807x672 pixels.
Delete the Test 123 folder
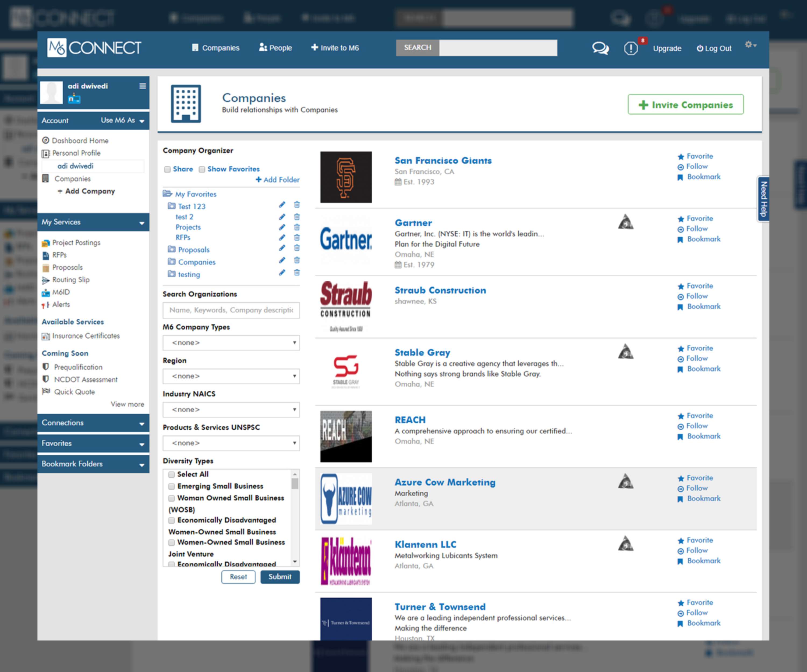[297, 205]
